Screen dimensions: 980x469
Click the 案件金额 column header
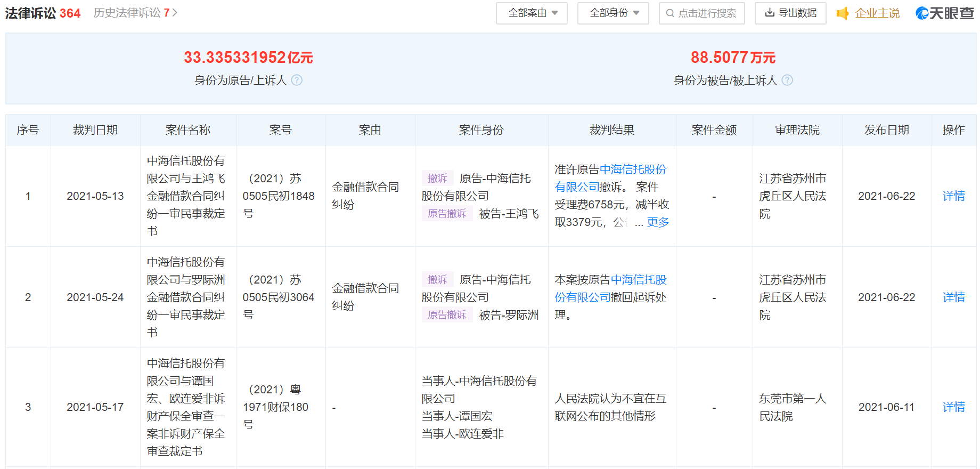[714, 130]
